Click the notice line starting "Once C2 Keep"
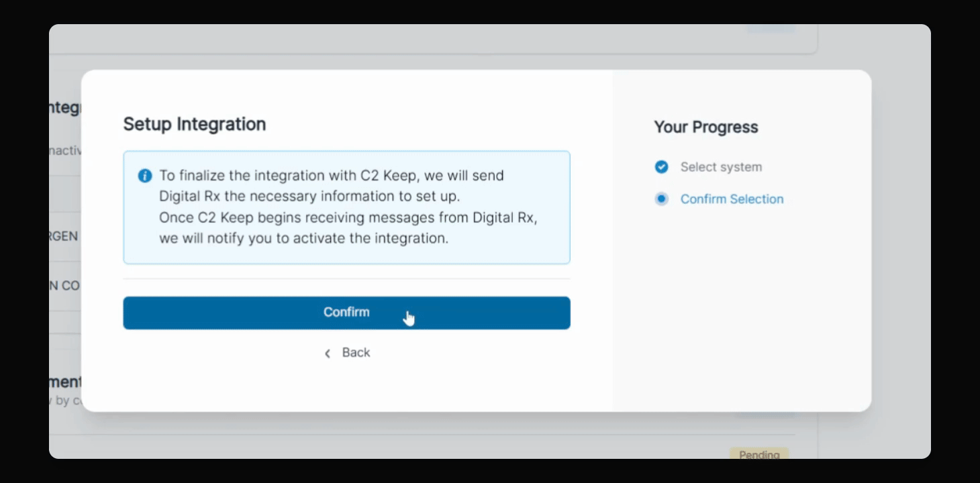 (348, 217)
